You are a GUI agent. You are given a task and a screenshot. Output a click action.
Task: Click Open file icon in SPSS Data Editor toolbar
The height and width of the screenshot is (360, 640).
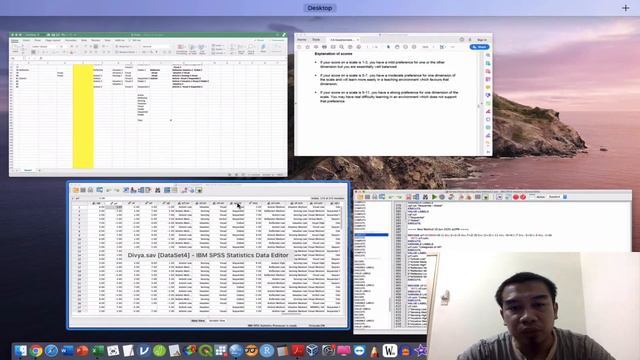tap(76, 190)
